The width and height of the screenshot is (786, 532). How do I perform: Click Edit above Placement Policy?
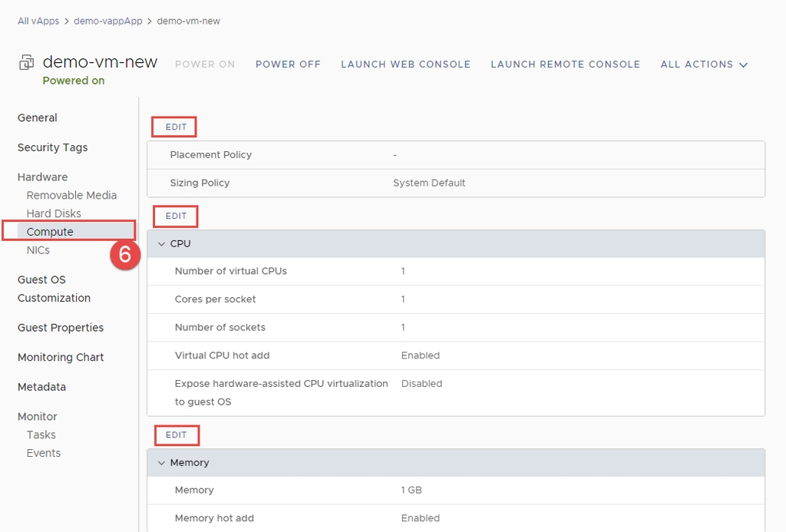pos(176,127)
